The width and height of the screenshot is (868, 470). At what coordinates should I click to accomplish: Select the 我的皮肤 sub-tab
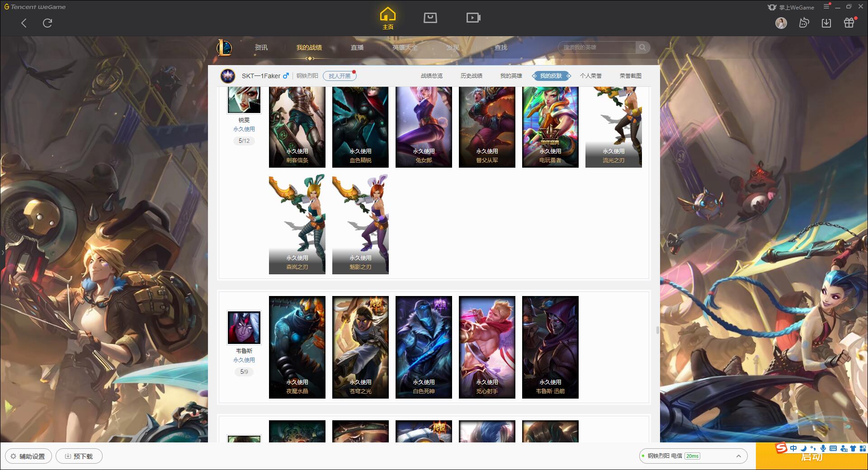(551, 76)
